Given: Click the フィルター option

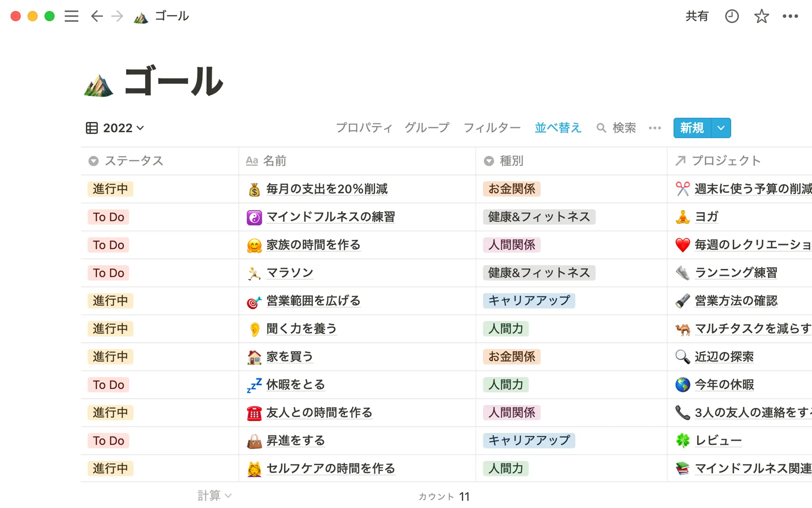Looking at the screenshot, I should pos(492,128).
